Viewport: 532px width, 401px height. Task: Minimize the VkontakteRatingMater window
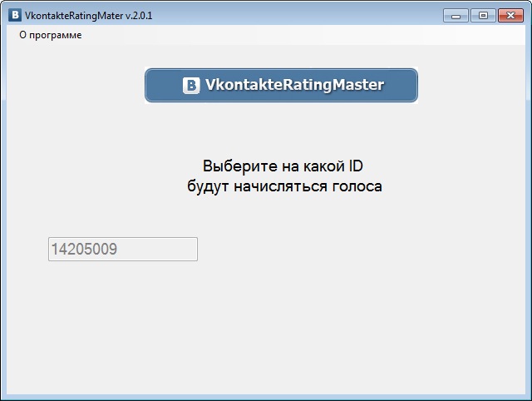tap(456, 16)
